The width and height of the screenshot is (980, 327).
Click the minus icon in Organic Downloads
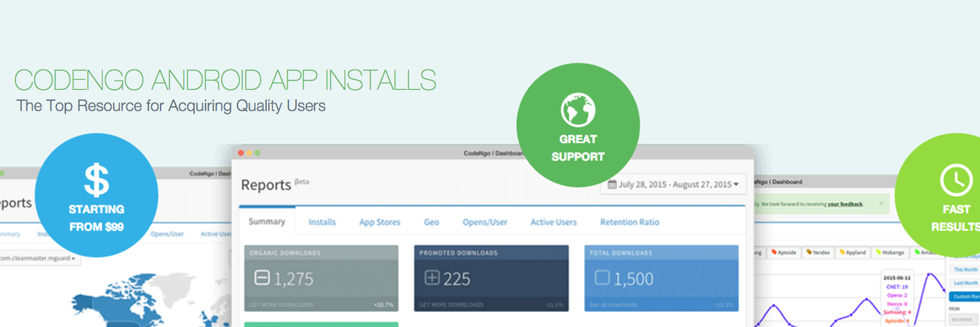262,279
